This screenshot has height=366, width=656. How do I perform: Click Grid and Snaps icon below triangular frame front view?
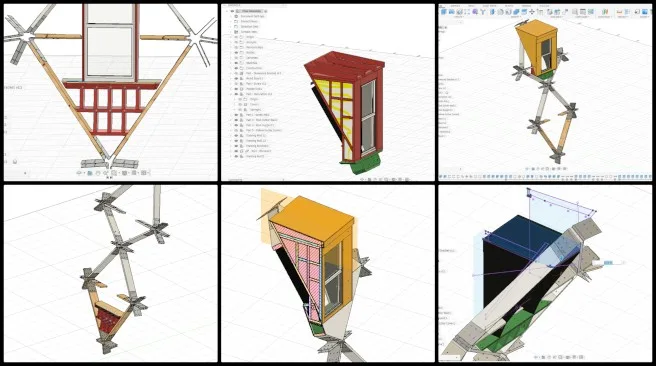[134, 173]
